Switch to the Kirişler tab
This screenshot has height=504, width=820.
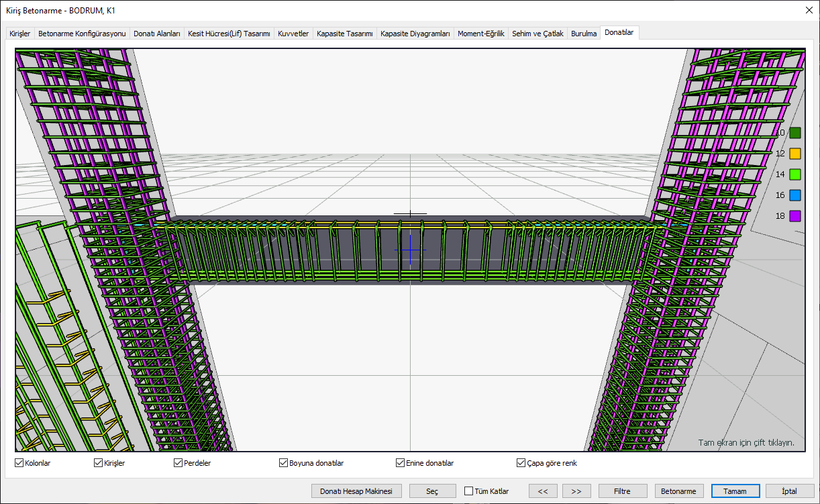(19, 34)
